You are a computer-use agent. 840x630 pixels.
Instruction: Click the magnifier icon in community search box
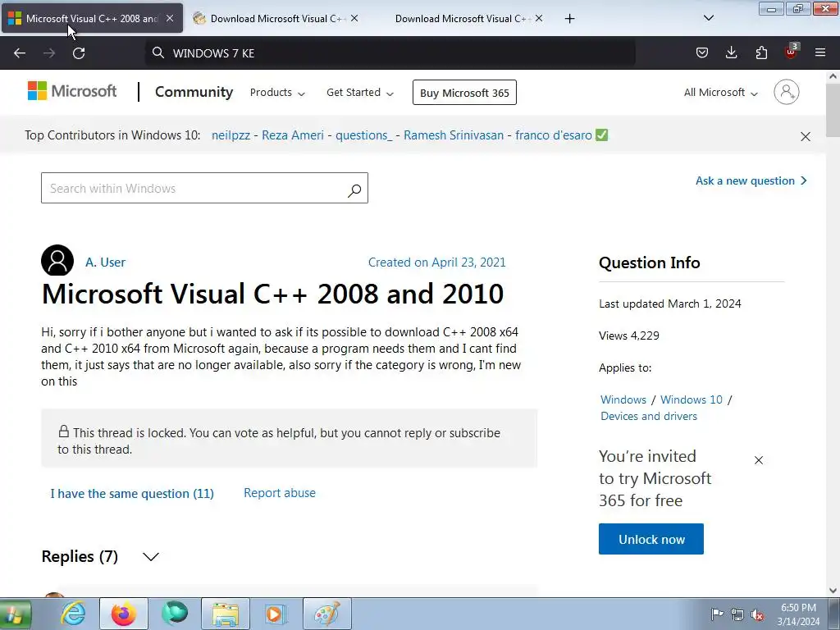[354, 189]
